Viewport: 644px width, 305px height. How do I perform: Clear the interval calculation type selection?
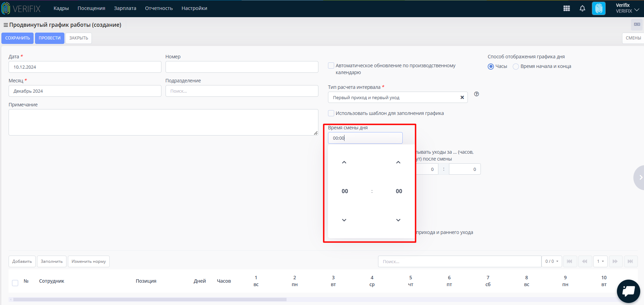462,97
